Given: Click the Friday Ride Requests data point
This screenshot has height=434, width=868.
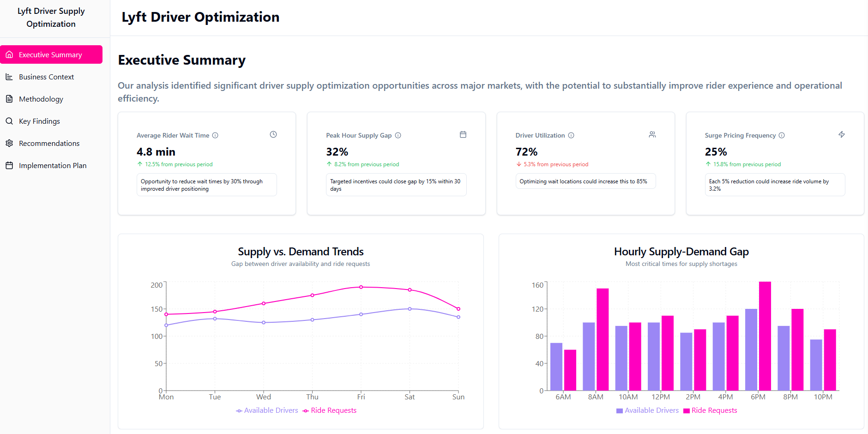Looking at the screenshot, I should (x=361, y=287).
